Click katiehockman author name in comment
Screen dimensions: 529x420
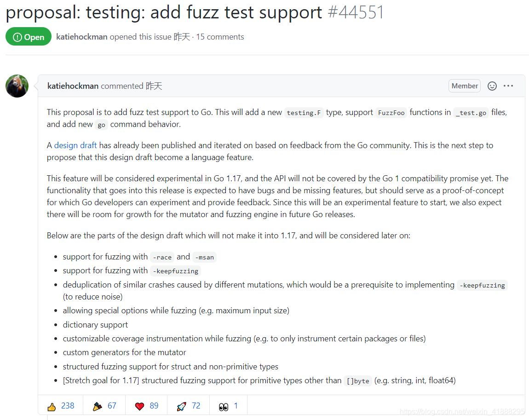coord(73,86)
